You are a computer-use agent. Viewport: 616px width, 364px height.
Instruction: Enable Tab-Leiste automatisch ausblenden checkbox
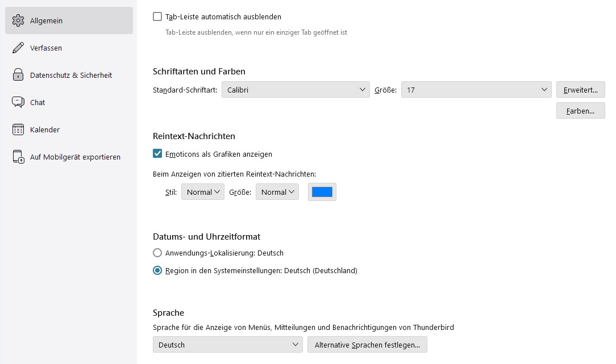point(157,17)
